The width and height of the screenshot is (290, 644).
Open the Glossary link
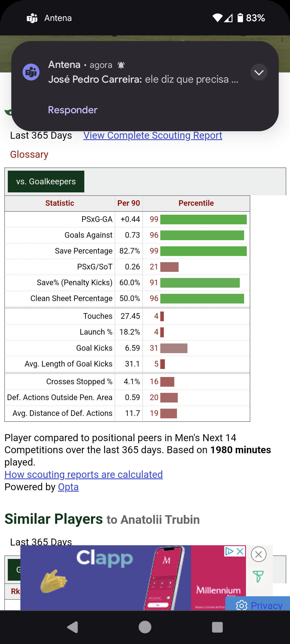(x=29, y=155)
